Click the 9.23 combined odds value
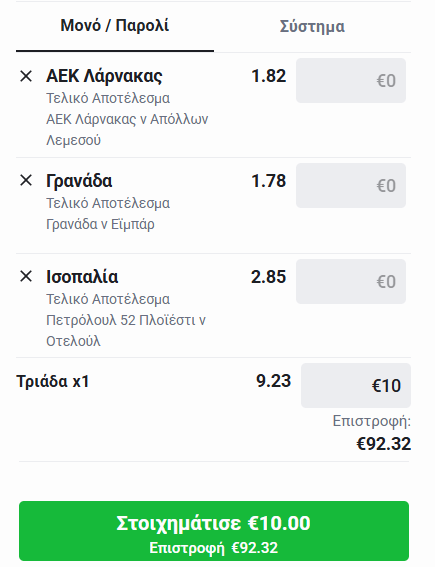The image size is (435, 567). 273,381
